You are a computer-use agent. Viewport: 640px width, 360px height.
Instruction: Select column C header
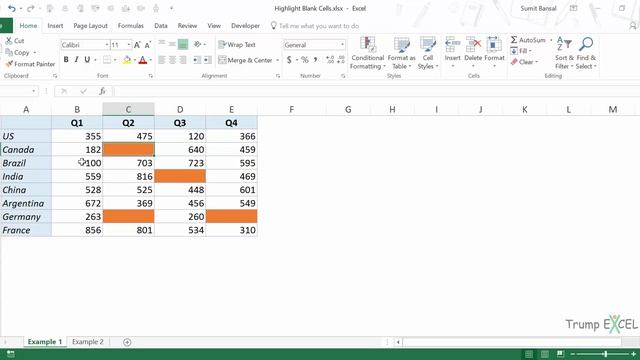pyautogui.click(x=128, y=109)
